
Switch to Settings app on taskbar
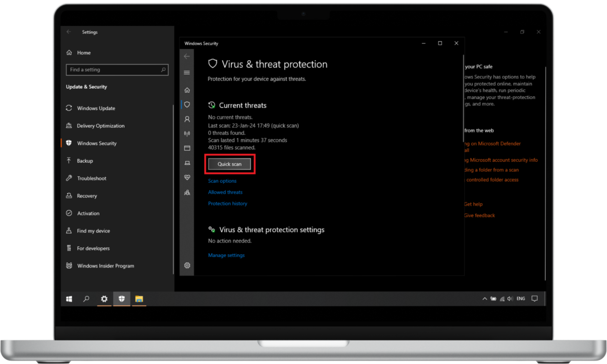[x=104, y=299]
